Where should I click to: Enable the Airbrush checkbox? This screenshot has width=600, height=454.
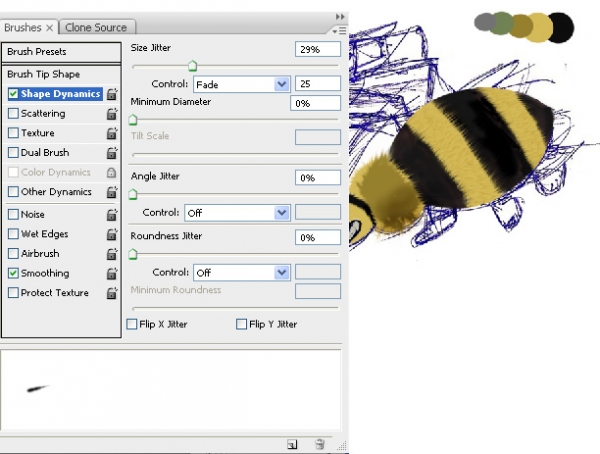click(x=13, y=253)
